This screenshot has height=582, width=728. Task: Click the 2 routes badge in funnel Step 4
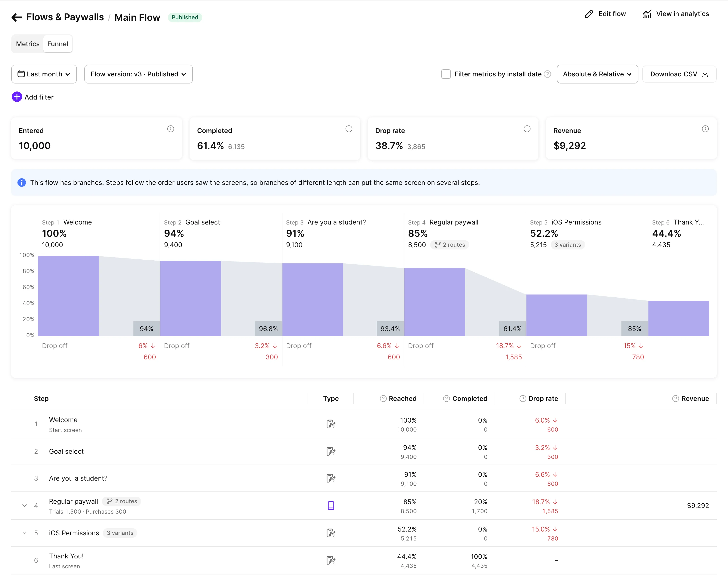pos(450,245)
